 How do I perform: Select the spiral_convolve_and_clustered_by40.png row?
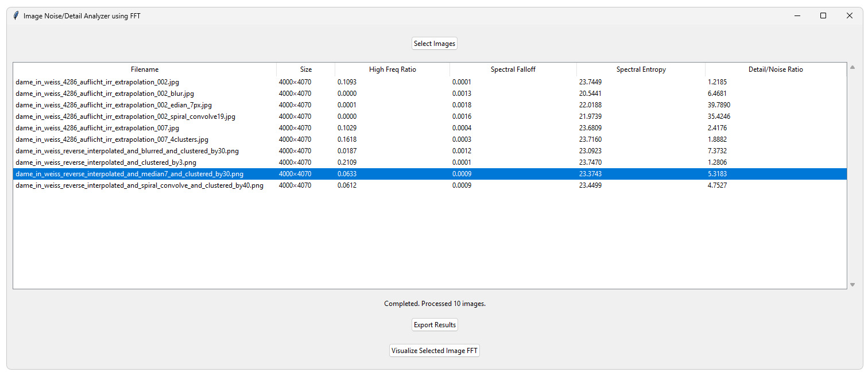(x=139, y=185)
